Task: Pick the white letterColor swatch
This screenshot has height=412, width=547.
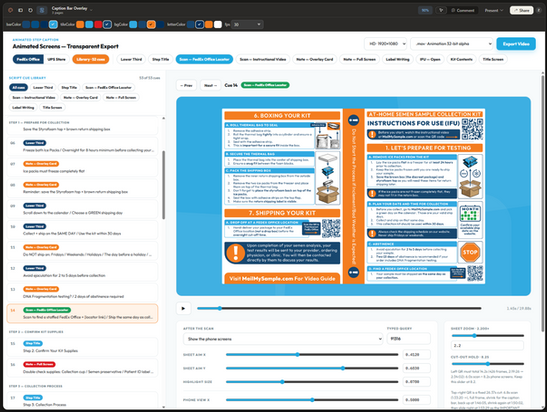Action: click(x=218, y=24)
